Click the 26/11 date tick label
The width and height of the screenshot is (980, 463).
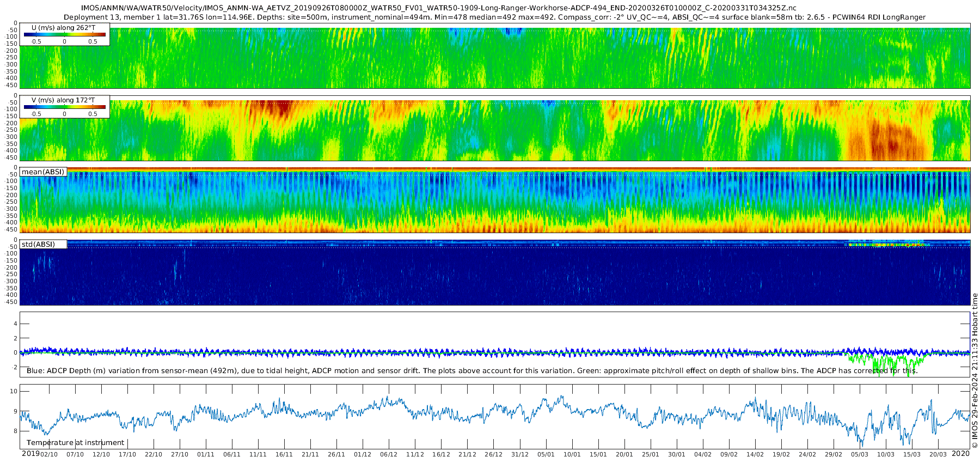tap(336, 454)
